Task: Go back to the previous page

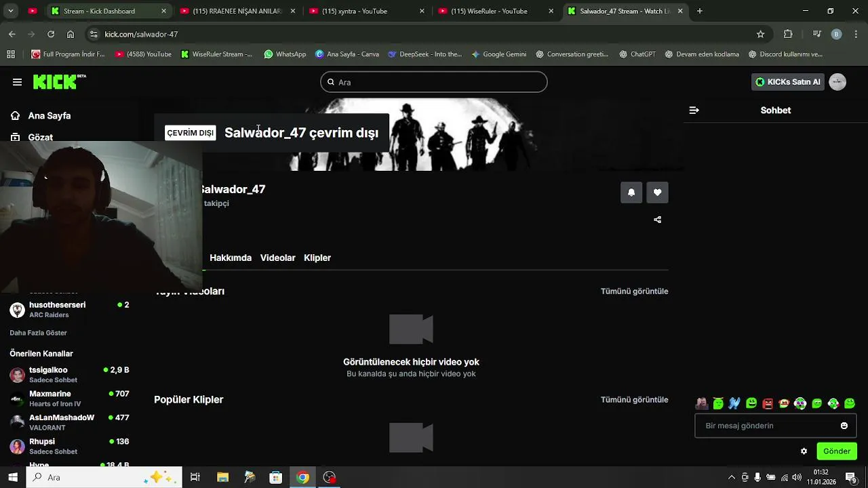Action: (x=12, y=34)
